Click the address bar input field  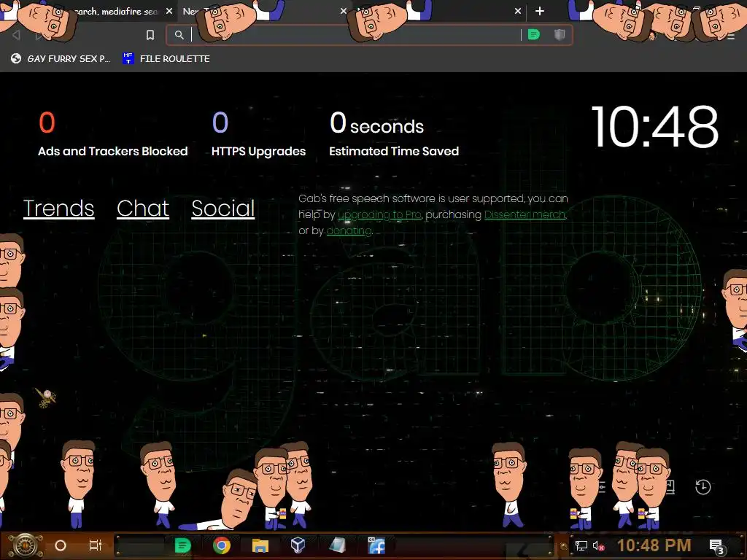355,35
